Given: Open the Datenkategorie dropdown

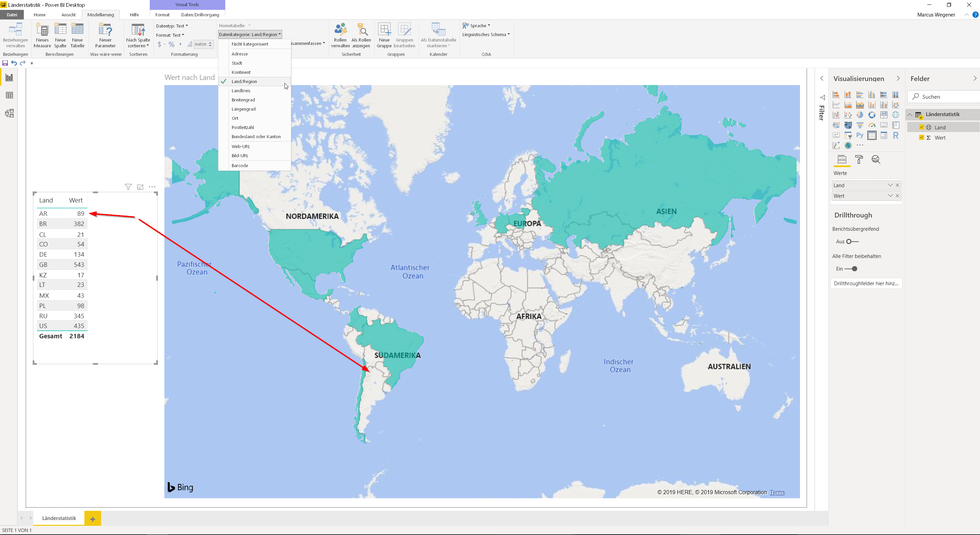Looking at the screenshot, I should pos(250,34).
